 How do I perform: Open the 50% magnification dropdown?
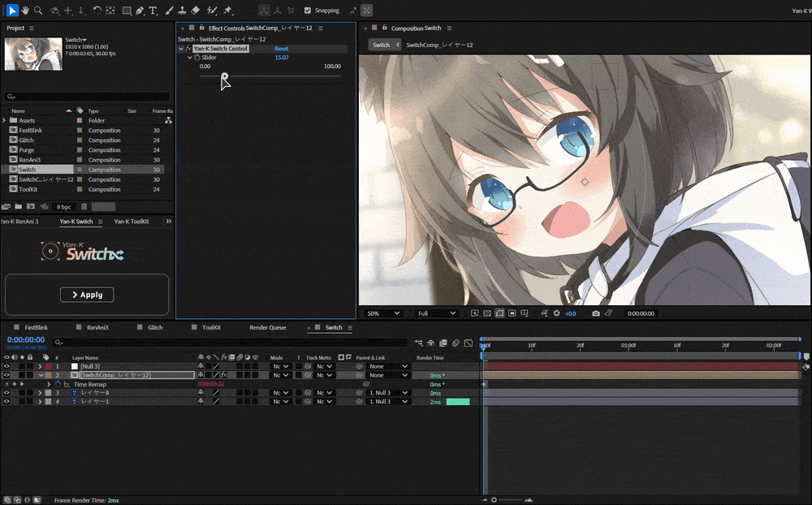click(x=383, y=313)
